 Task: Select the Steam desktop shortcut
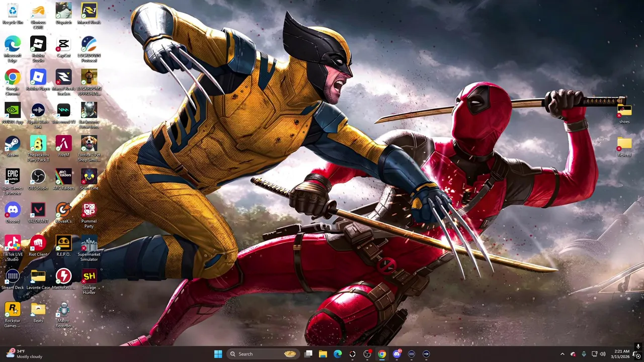(13, 146)
